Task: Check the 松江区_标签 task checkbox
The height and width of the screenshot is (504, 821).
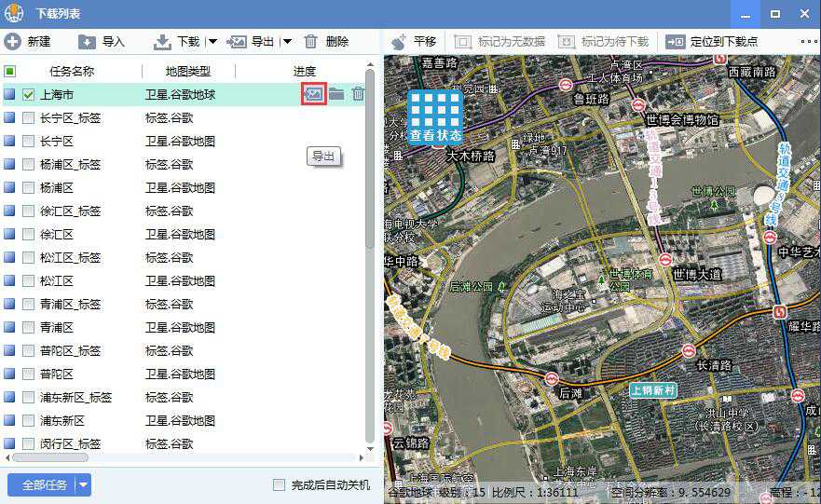Action: 28,257
